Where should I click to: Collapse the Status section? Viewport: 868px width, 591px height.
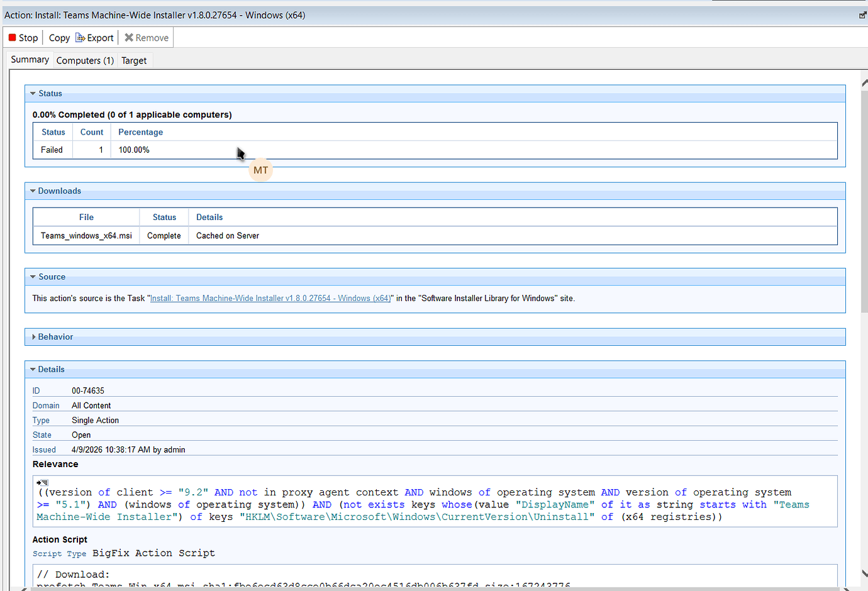tap(33, 93)
